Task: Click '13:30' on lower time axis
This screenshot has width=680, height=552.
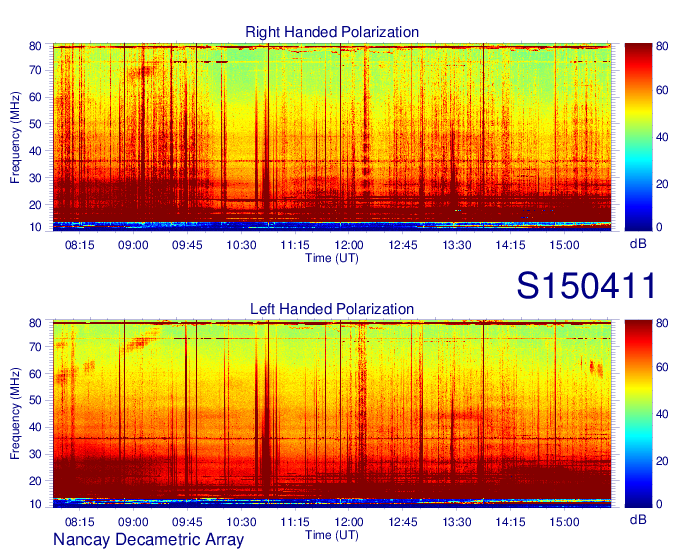Action: coord(457,522)
